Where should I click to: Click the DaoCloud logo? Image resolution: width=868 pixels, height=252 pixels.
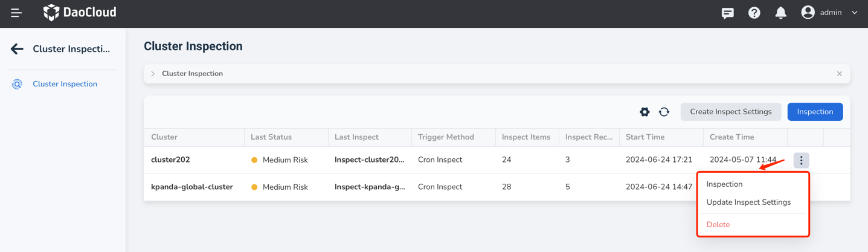click(x=80, y=13)
